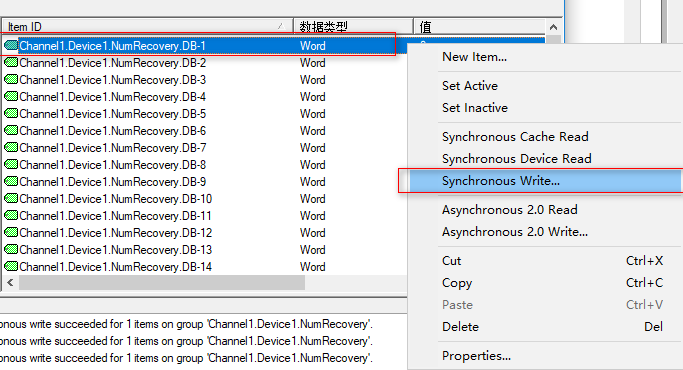
Task: Click Word data type of DB-1 row
Action: 312,45
